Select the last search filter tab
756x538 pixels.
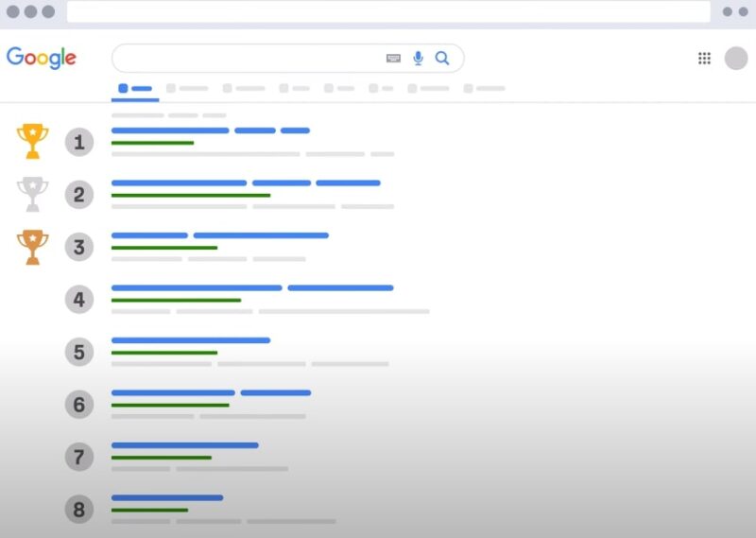484,88
